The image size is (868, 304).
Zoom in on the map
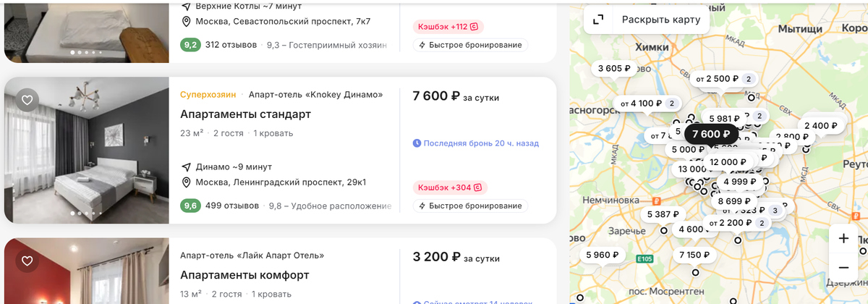click(x=843, y=238)
